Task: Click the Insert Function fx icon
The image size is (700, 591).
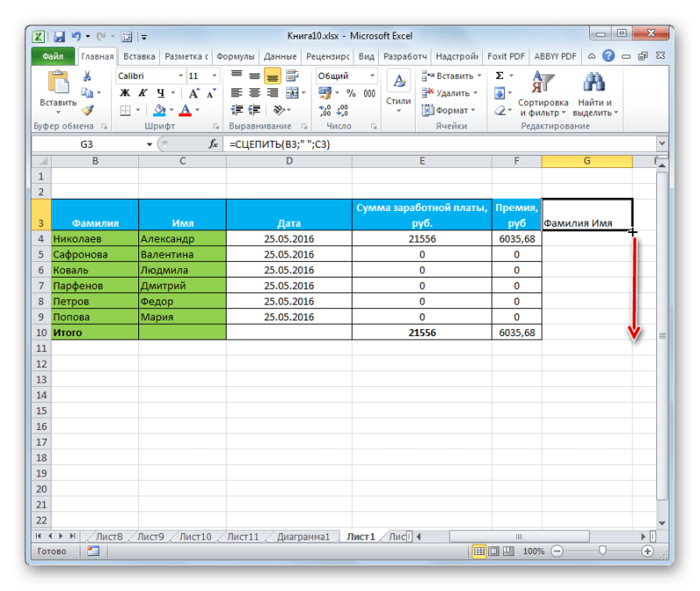Action: click(213, 144)
